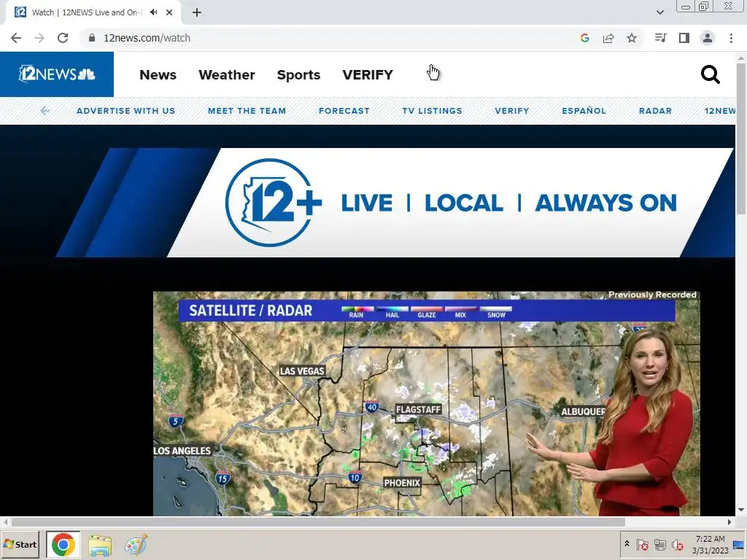Click Meet the Team link
Viewport: 747px width, 560px height.
click(x=247, y=111)
